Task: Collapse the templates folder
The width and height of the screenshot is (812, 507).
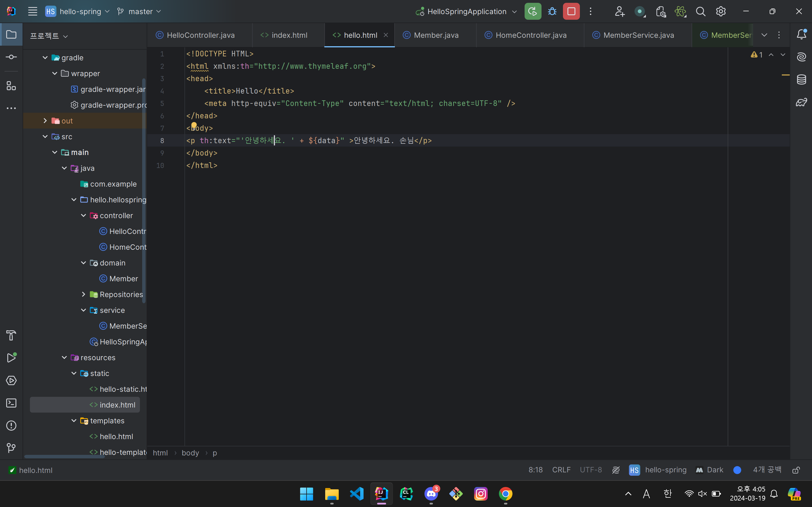Action: click(x=74, y=420)
